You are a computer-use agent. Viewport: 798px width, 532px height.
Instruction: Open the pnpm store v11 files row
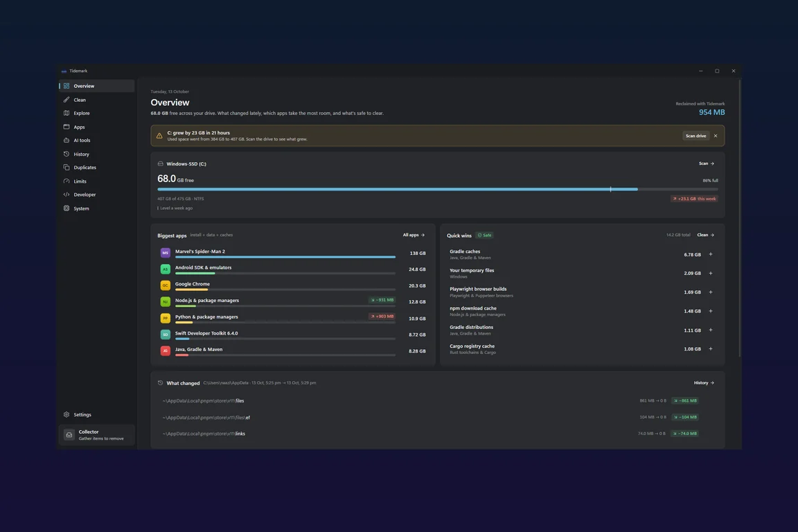pos(438,400)
